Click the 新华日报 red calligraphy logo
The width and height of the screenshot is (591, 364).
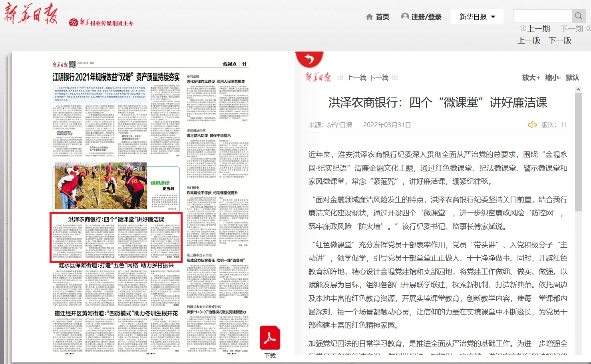[x=31, y=13]
